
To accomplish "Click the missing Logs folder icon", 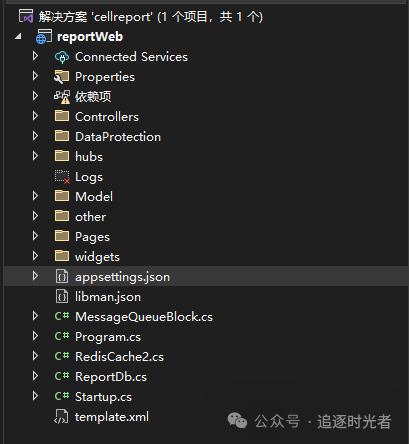I will click(62, 177).
